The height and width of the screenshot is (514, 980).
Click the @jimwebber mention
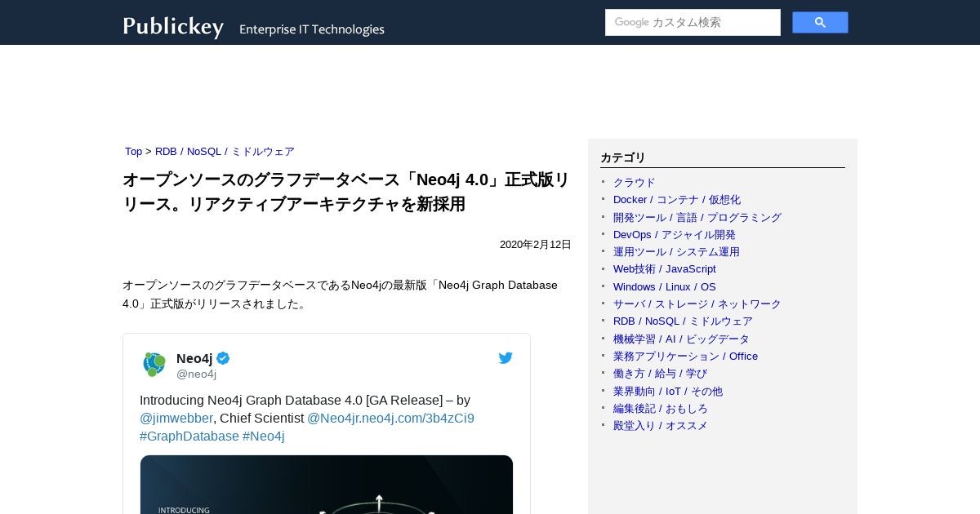[x=176, y=419]
